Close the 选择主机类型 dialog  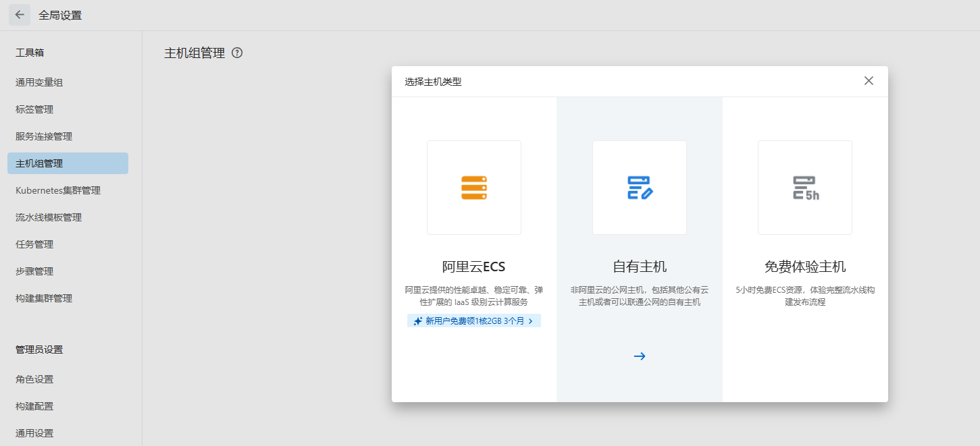(869, 81)
